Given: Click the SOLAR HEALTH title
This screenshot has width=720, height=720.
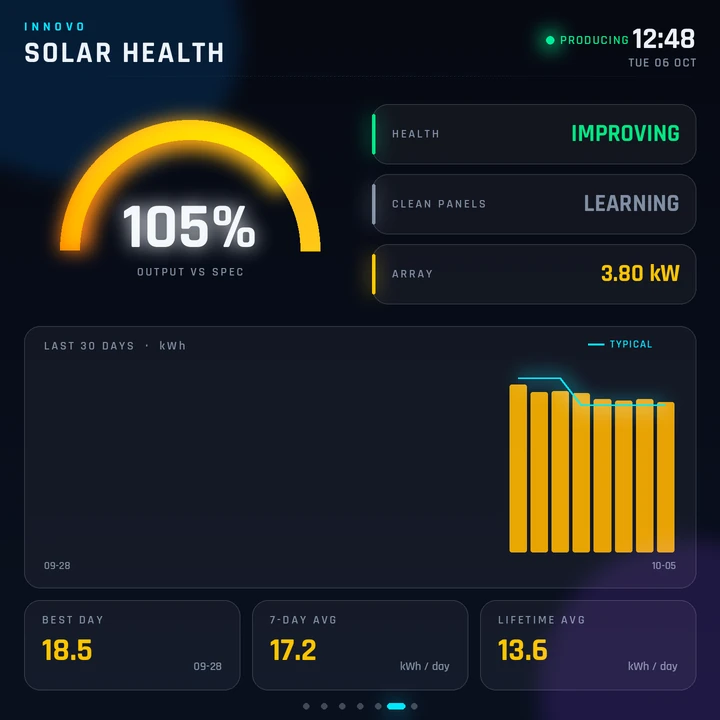Looking at the screenshot, I should click(124, 52).
